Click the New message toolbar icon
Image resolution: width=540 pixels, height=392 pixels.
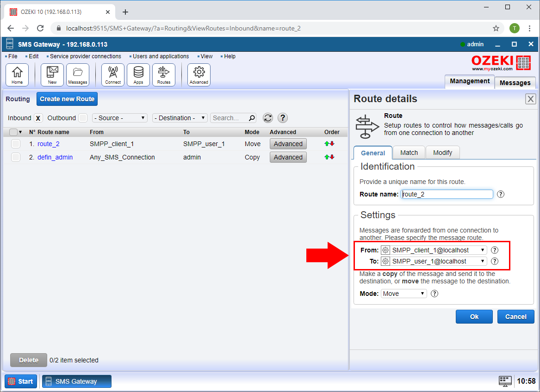52,75
